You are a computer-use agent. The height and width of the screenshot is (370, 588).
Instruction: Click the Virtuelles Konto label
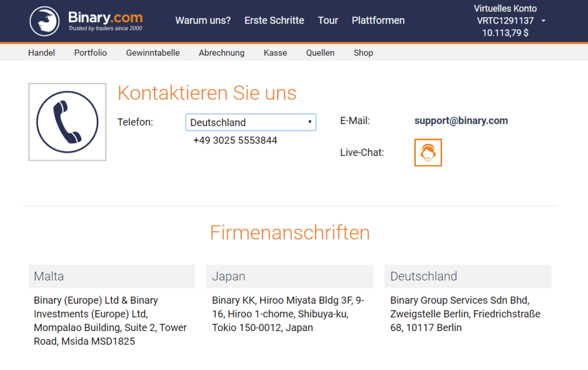[505, 8]
